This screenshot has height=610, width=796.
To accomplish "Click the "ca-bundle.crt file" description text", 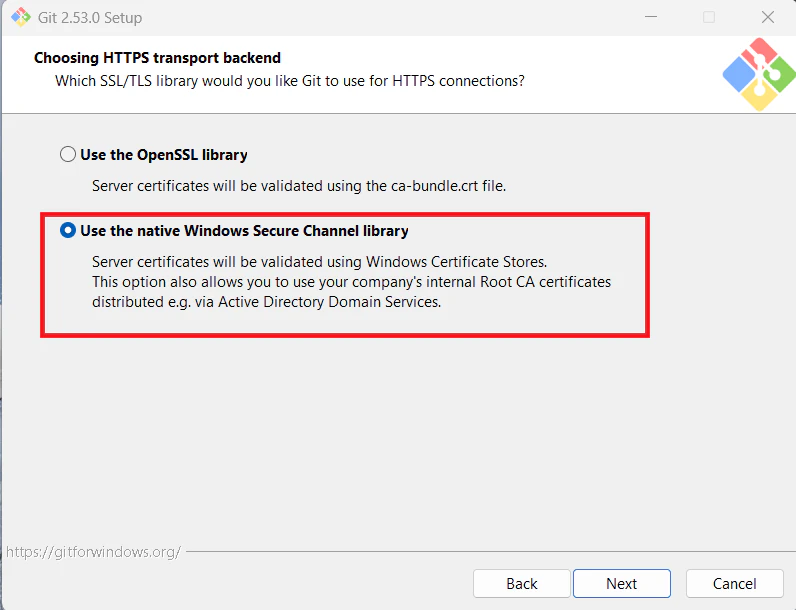I will 299,186.
